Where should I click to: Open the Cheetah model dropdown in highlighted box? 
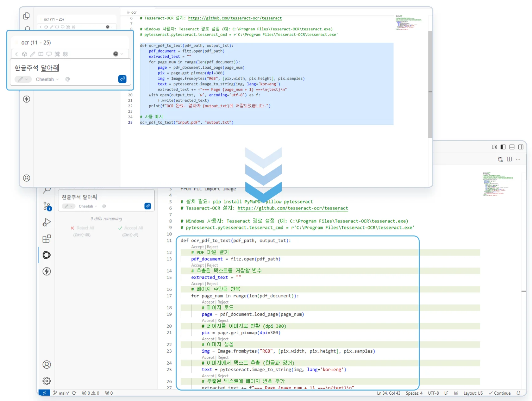[47, 79]
